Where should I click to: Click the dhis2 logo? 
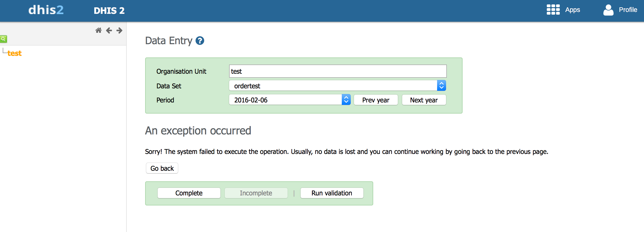click(46, 10)
